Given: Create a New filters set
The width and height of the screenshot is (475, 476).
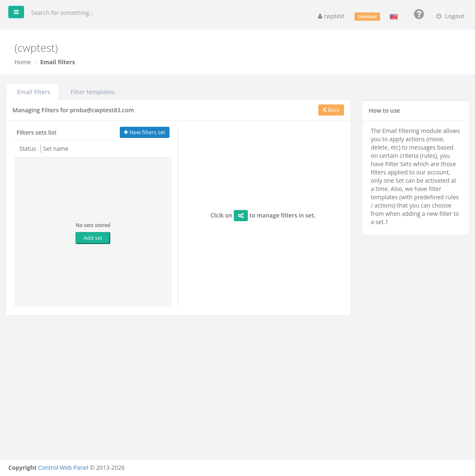Looking at the screenshot, I should (145, 132).
